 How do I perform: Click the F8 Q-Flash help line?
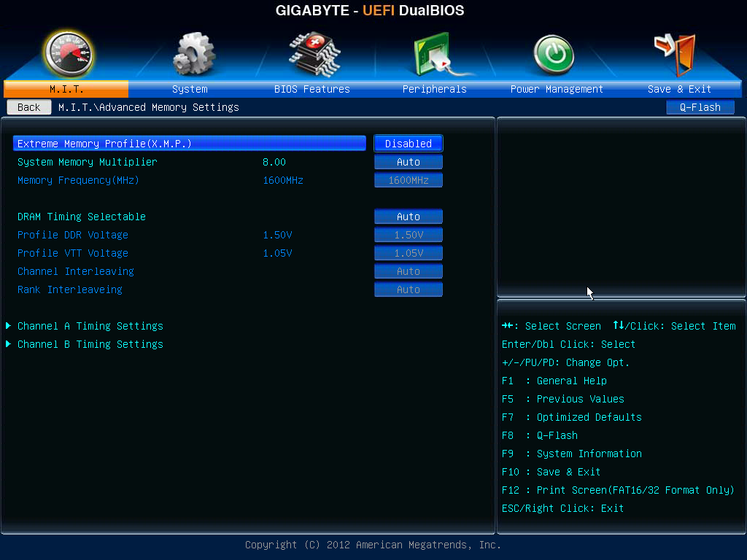539,435
